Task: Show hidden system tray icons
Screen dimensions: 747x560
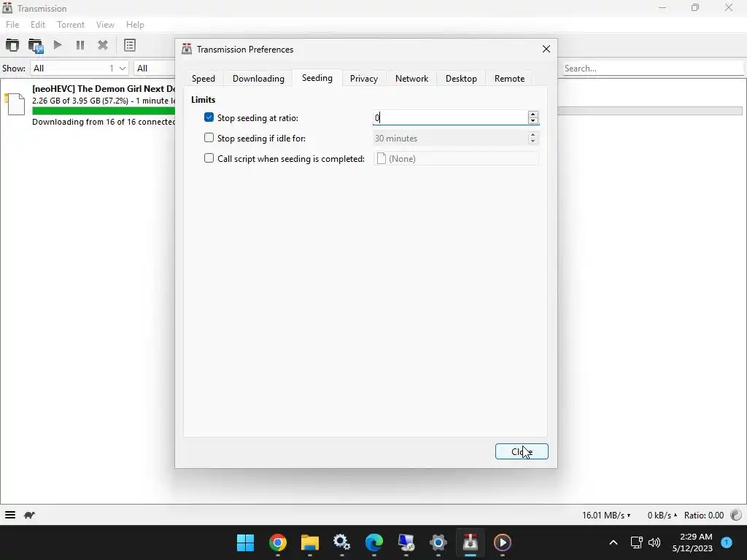Action: pos(614,542)
